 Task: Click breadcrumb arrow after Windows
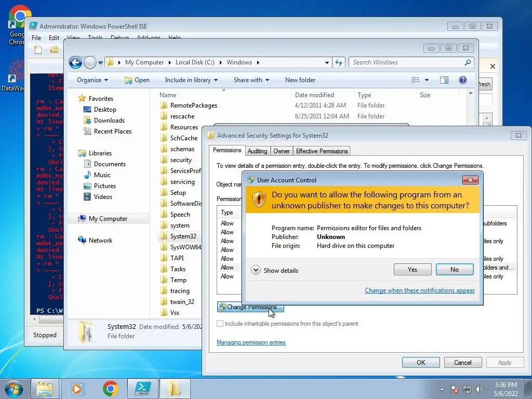coord(258,63)
